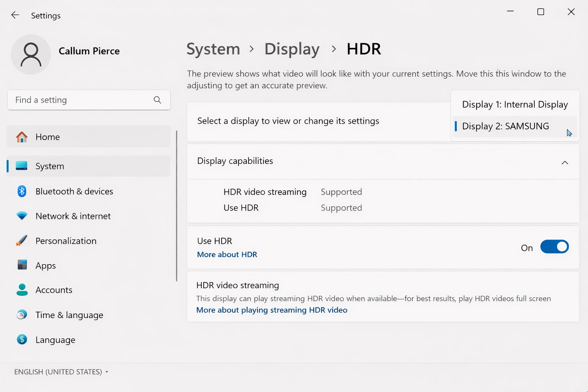Click the back arrow in Settings

(15, 15)
